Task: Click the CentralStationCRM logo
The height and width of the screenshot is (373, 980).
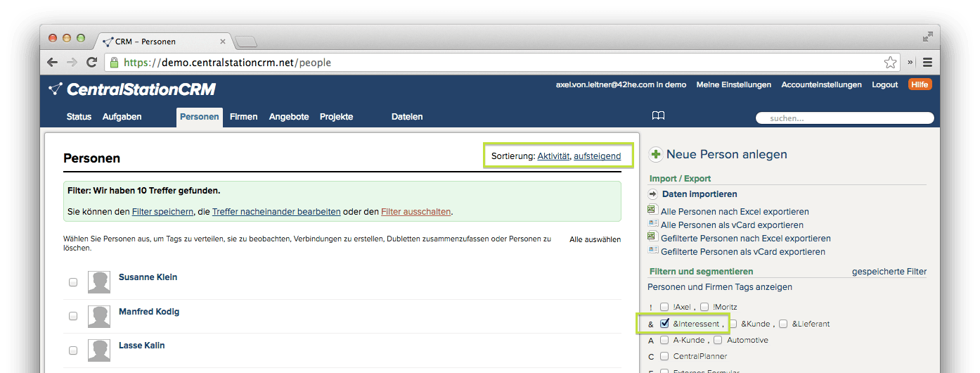Action: click(132, 89)
